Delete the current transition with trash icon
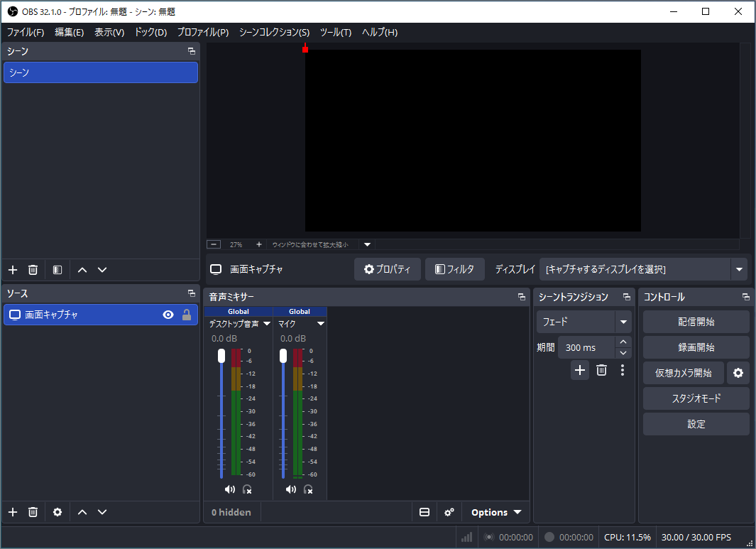The width and height of the screenshot is (756, 549). point(601,370)
